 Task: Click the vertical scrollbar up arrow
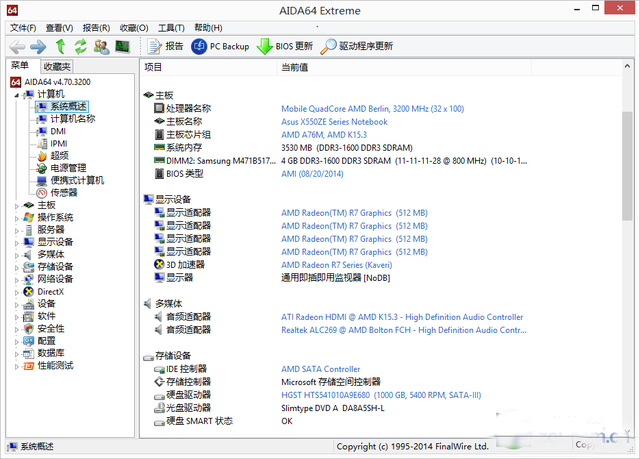click(627, 66)
